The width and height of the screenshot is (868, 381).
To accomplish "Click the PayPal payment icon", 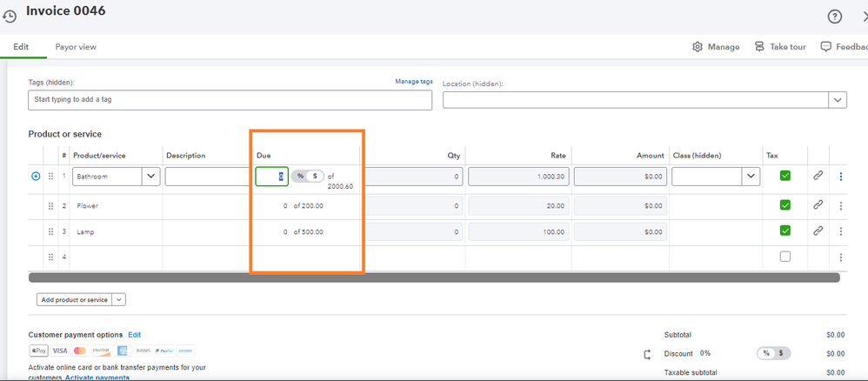I will [164, 351].
